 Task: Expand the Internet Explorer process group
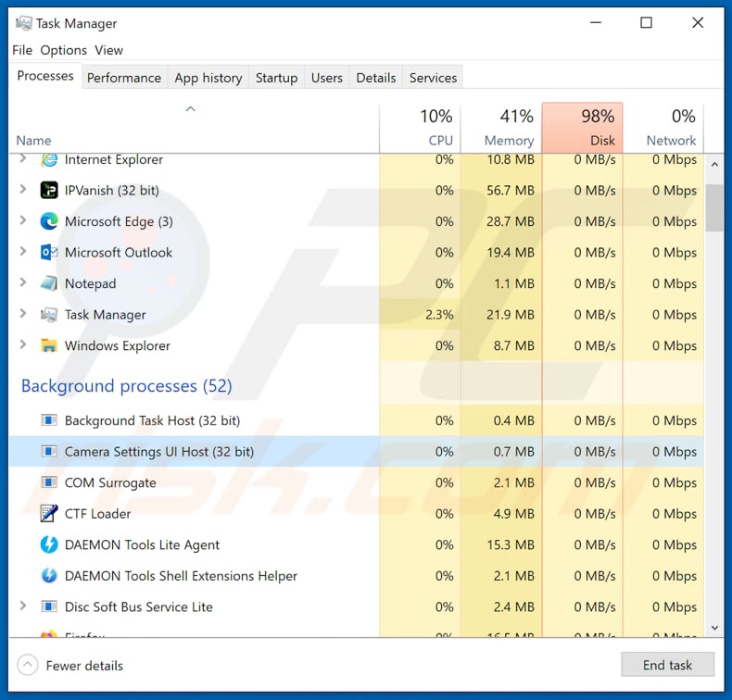tap(22, 159)
